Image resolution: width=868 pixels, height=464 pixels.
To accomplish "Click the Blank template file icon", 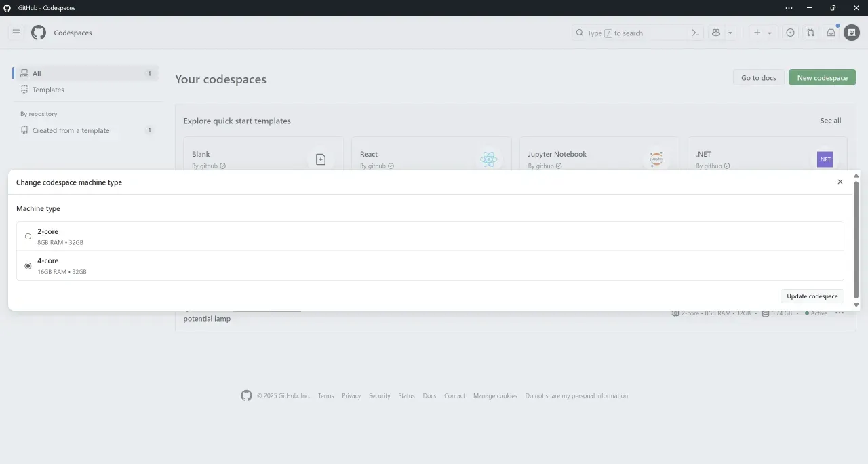I will pyautogui.click(x=321, y=159).
